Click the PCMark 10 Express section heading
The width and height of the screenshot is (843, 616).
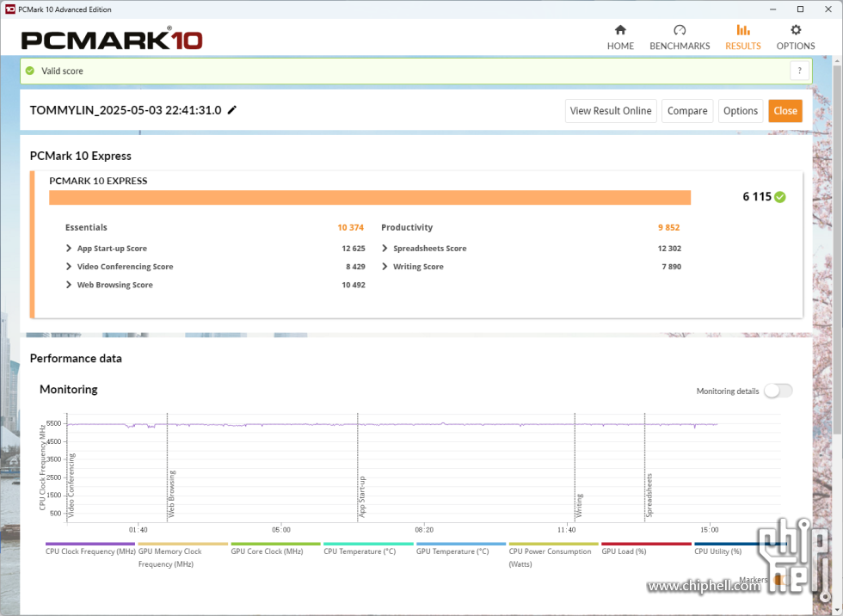[81, 156]
